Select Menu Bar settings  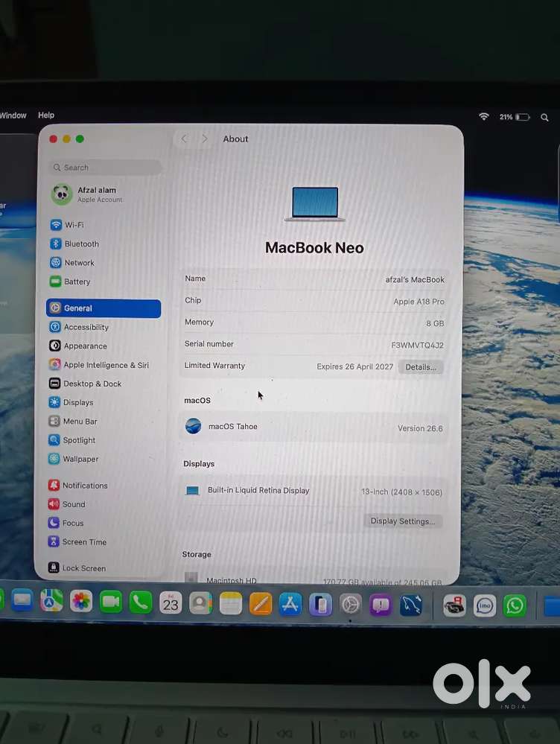[73, 422]
